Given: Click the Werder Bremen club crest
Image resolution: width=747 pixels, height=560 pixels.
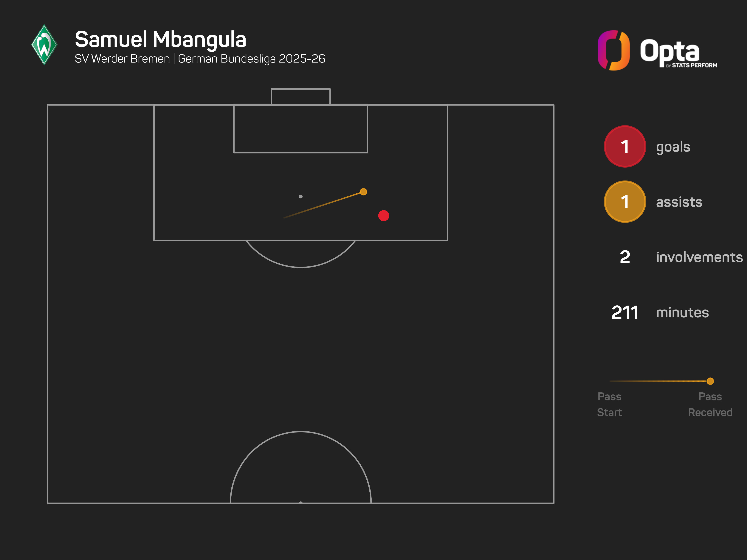Looking at the screenshot, I should 44,45.
